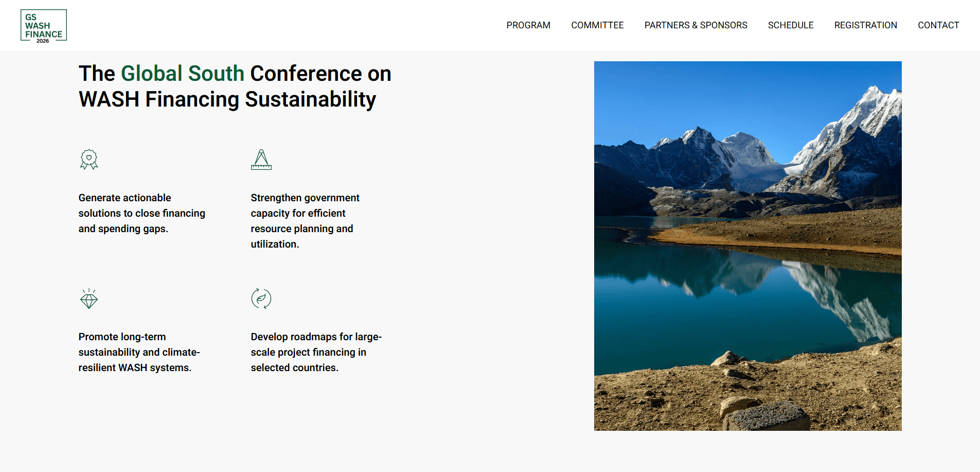
Task: Click the "WASH Financing Sustainability" heading line
Action: click(227, 99)
